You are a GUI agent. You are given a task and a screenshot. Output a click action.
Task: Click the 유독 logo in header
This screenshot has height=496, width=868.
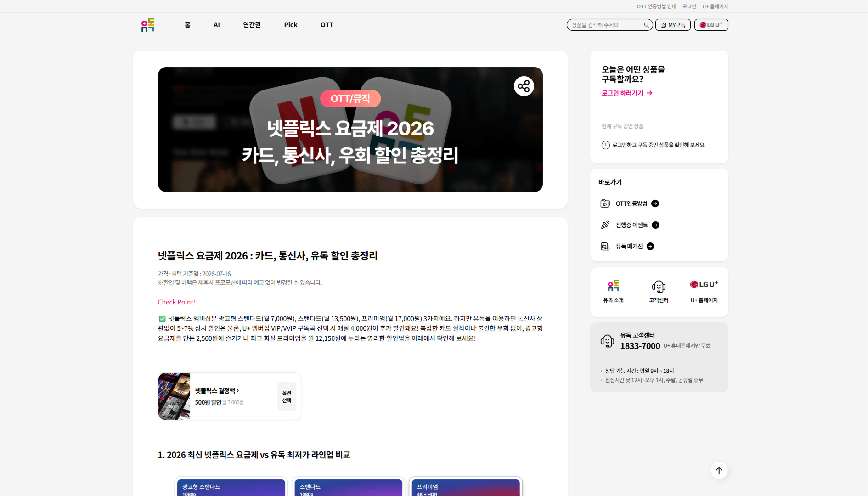(147, 25)
